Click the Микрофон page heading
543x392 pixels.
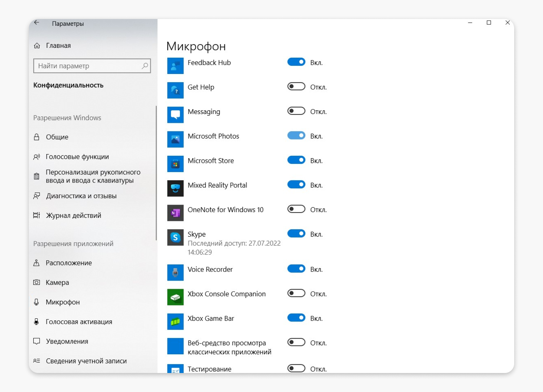click(196, 46)
